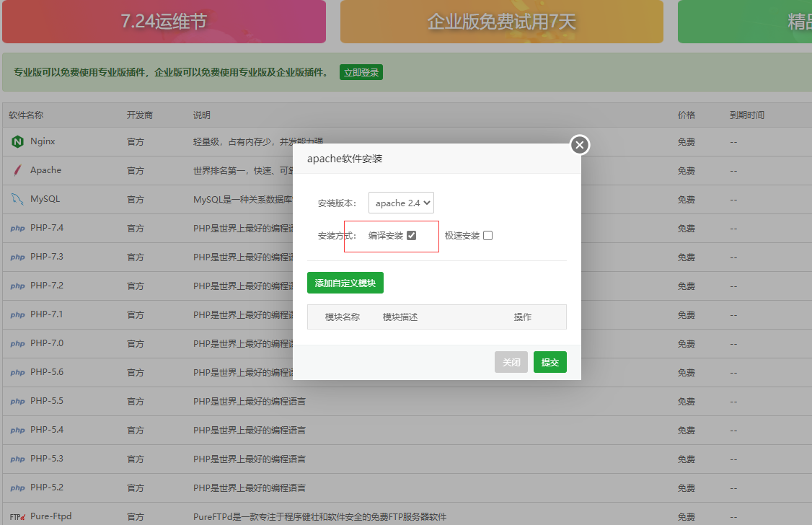Select the PHP-7.4 software name
The height and width of the screenshot is (525, 812).
(47, 228)
